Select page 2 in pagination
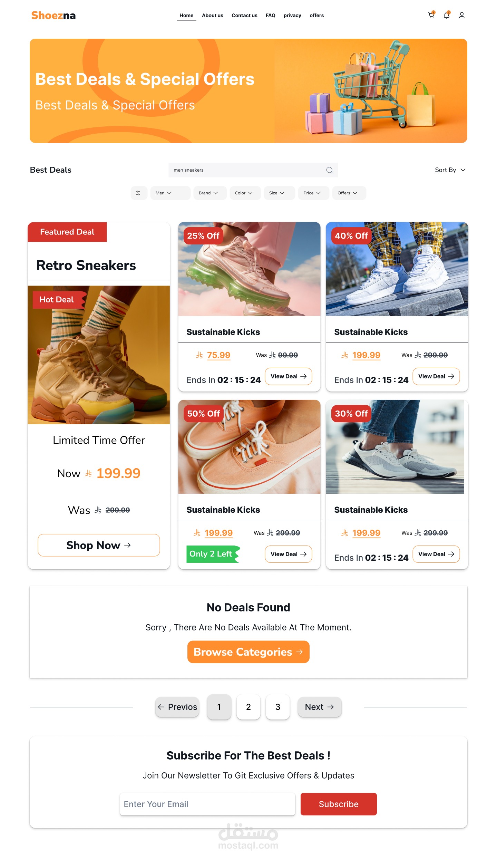Viewport: 497px width, 868px height. click(248, 707)
